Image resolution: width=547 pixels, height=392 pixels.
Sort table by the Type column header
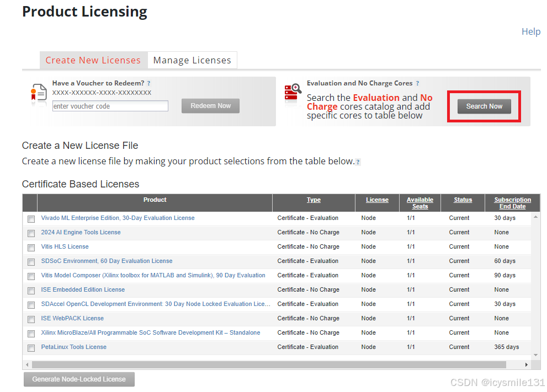click(x=314, y=200)
